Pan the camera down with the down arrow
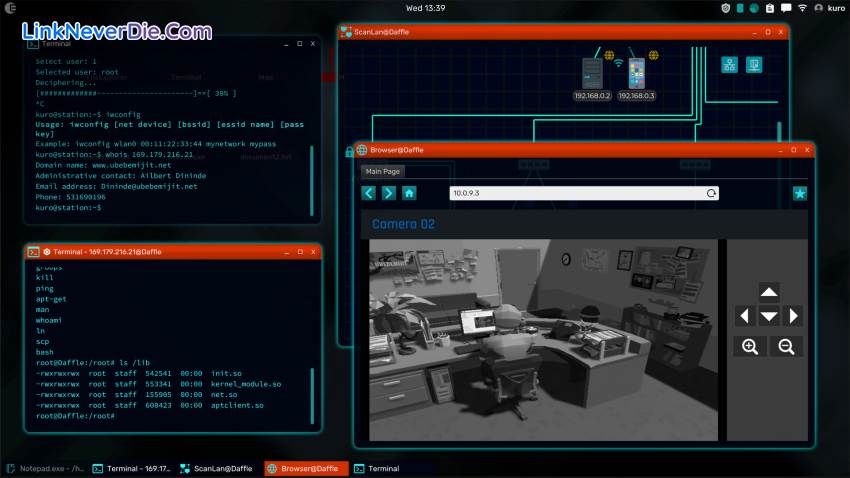 coord(768,316)
